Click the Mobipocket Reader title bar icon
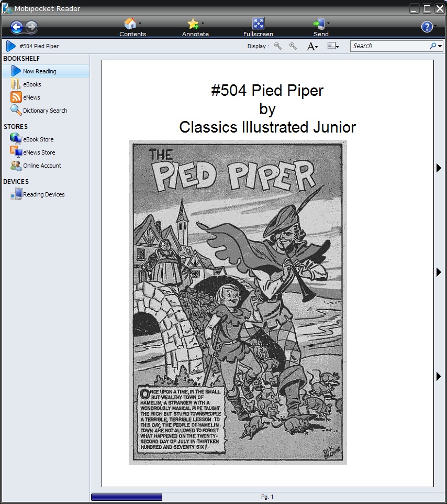The image size is (447, 504). pyautogui.click(x=7, y=8)
